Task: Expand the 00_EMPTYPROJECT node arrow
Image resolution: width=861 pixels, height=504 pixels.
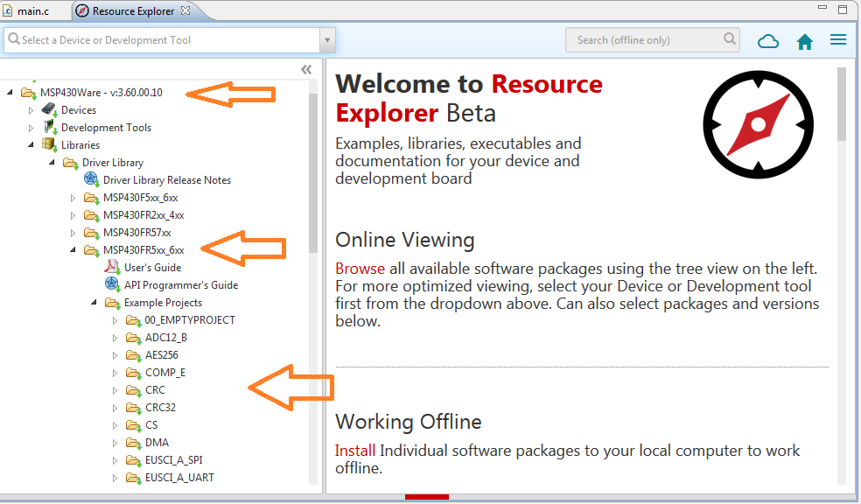Action: [115, 320]
